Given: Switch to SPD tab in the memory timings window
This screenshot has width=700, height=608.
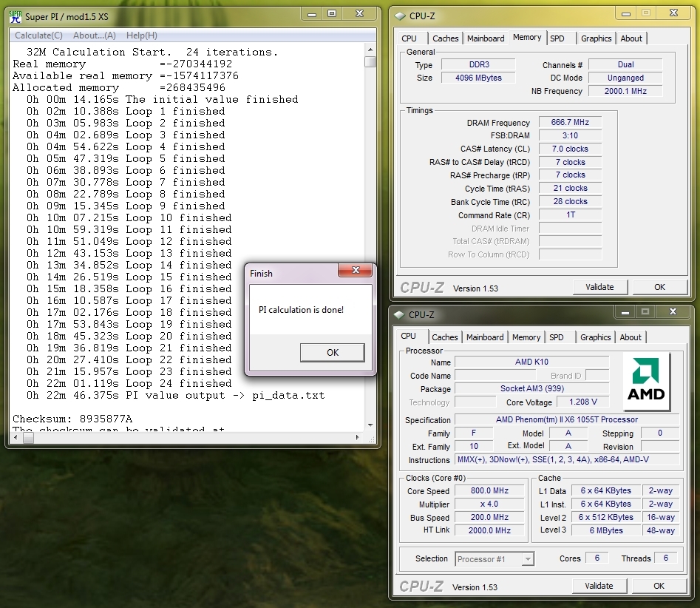Looking at the screenshot, I should tap(557, 38).
